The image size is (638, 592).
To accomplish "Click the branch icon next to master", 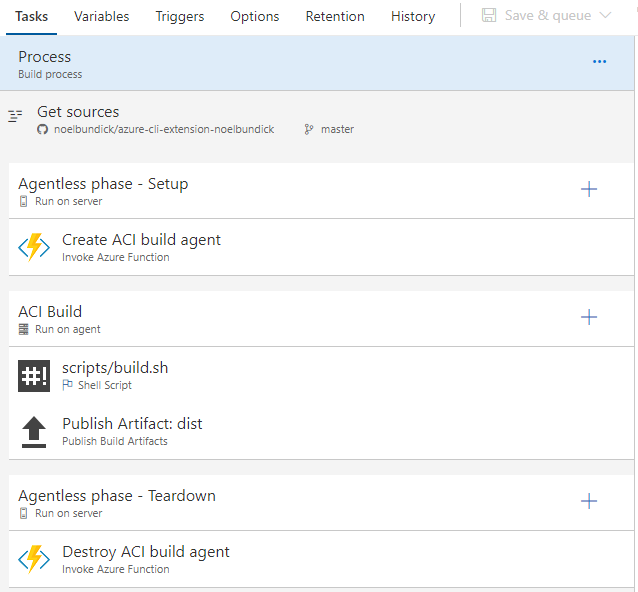I will pyautogui.click(x=309, y=129).
